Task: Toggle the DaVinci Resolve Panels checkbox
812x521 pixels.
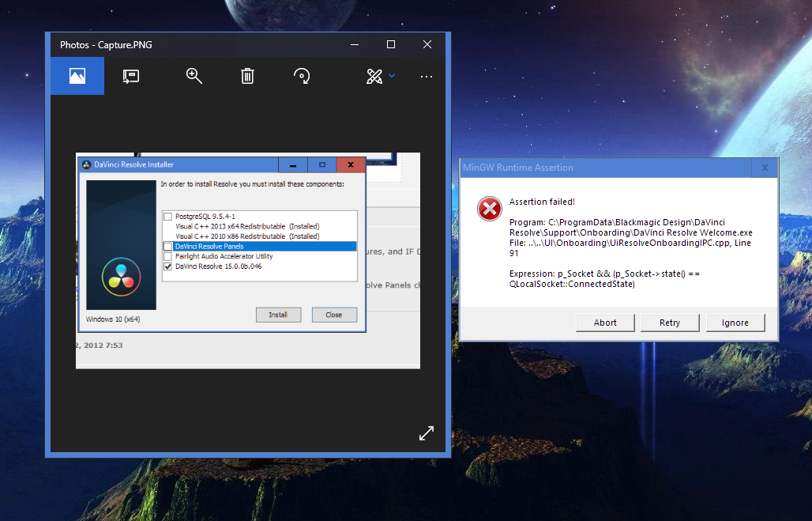Action: 167,246
